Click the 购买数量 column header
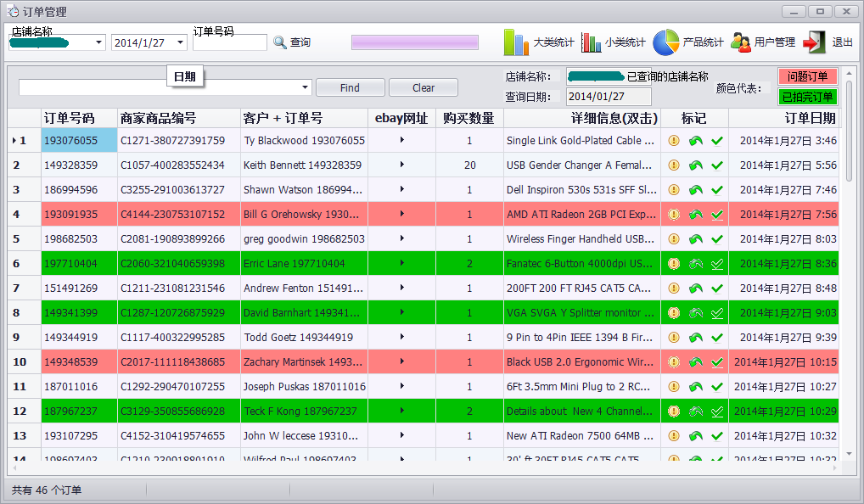864x504 pixels. 468,118
